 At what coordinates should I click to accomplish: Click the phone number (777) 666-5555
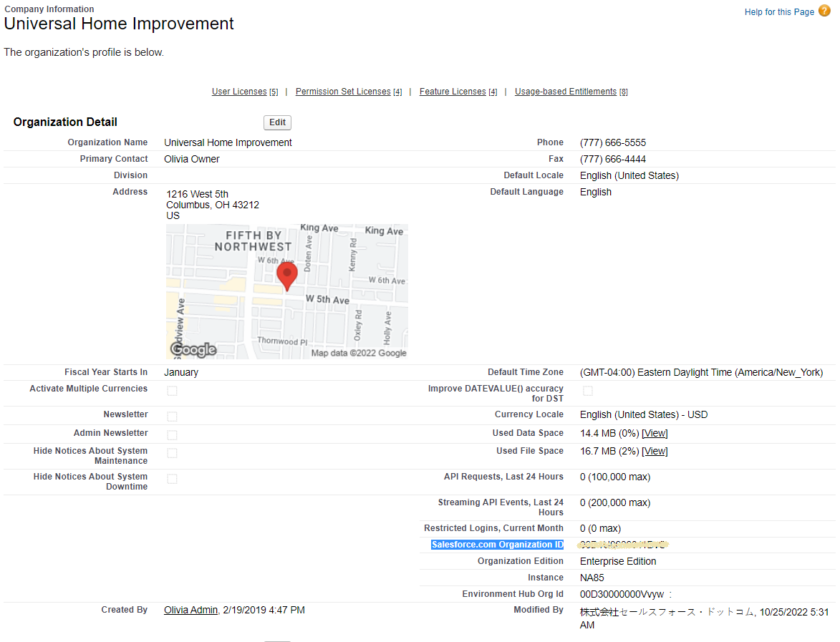(613, 142)
